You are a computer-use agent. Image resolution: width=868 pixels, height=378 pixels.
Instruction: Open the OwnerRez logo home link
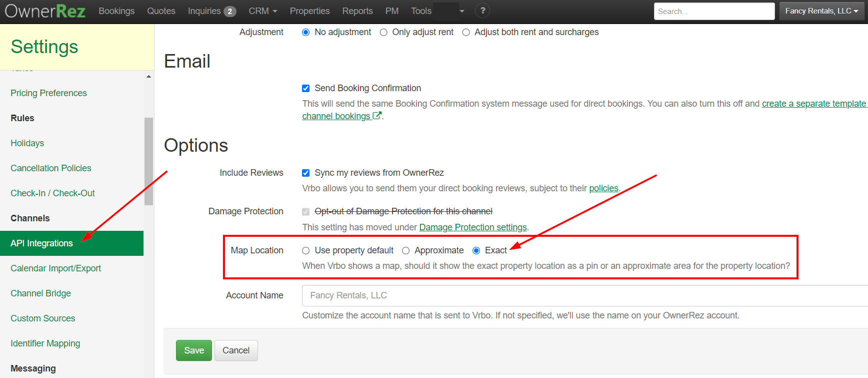(45, 11)
